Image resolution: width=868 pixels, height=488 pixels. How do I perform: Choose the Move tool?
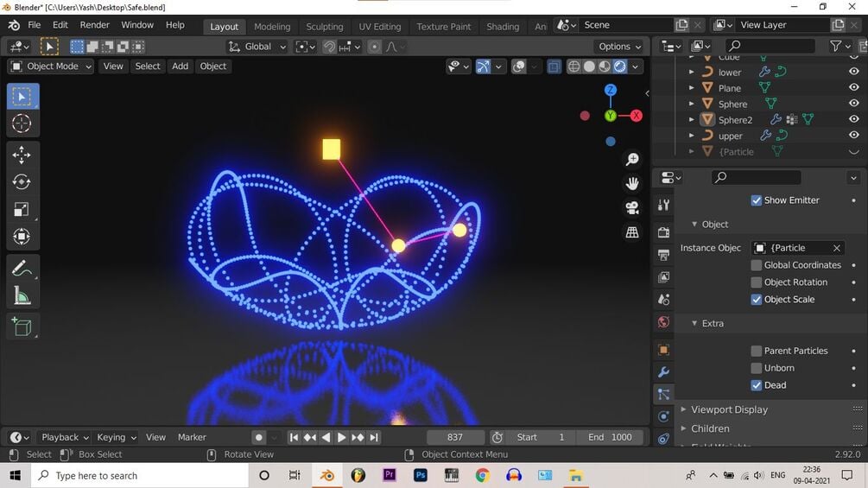point(22,155)
